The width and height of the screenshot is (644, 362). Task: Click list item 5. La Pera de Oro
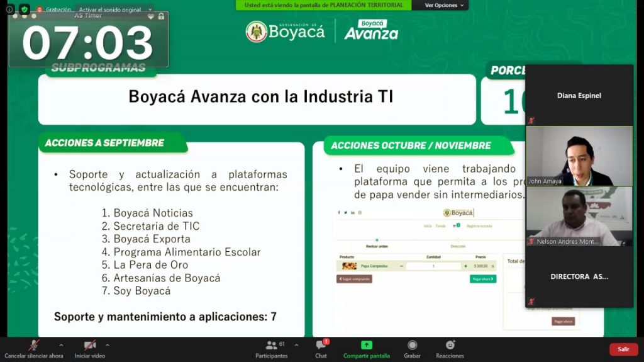click(145, 265)
